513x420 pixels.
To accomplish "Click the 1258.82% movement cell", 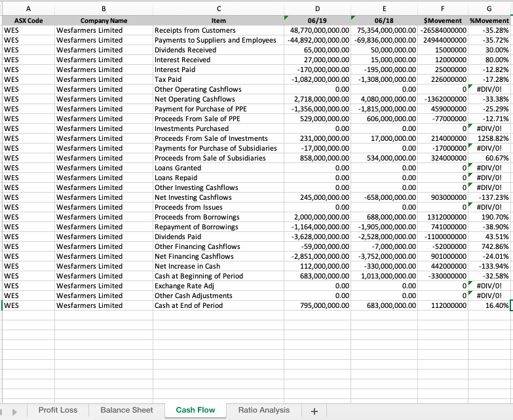I will point(489,138).
